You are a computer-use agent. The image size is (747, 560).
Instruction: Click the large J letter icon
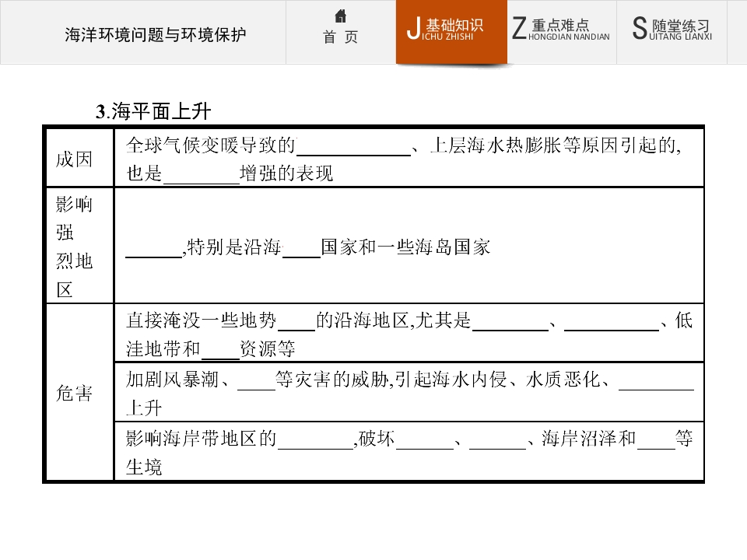[x=413, y=28]
